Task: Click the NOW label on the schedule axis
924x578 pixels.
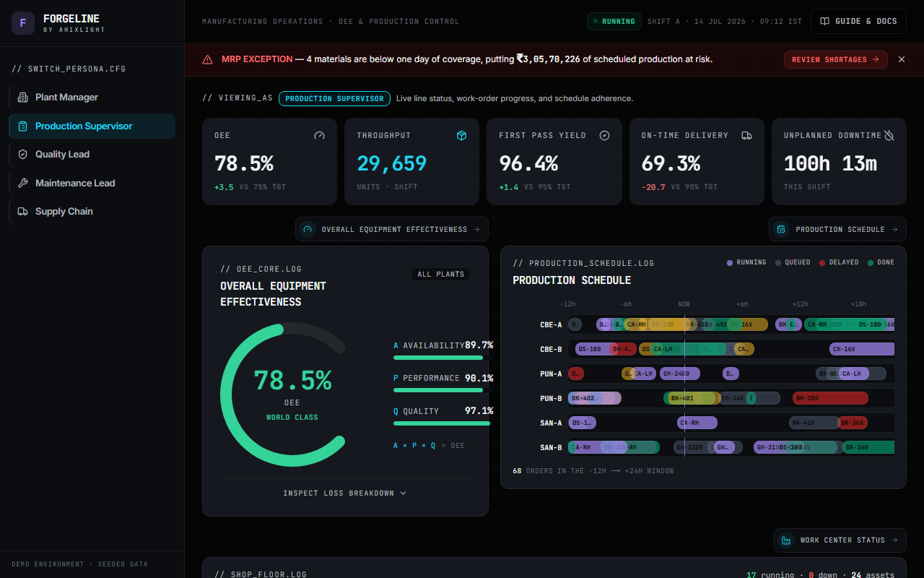Action: point(684,304)
